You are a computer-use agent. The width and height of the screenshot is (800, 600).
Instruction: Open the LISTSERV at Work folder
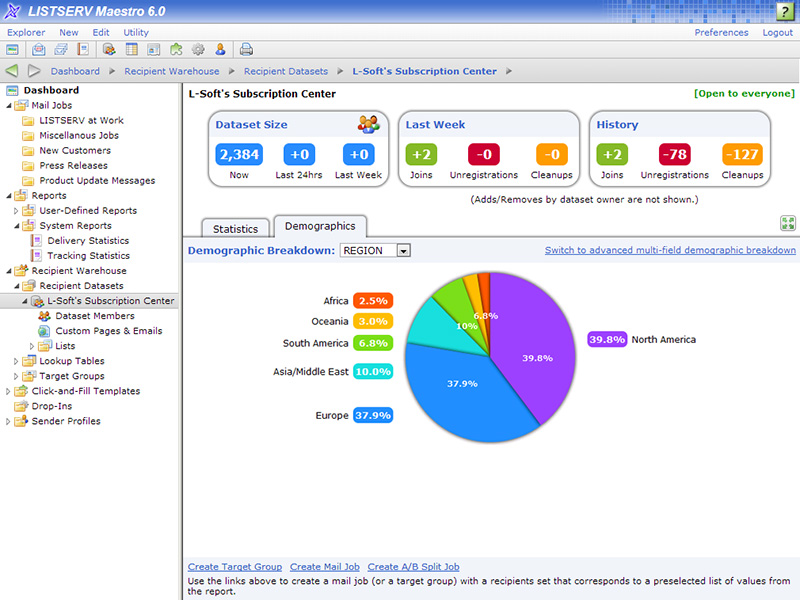pos(82,120)
